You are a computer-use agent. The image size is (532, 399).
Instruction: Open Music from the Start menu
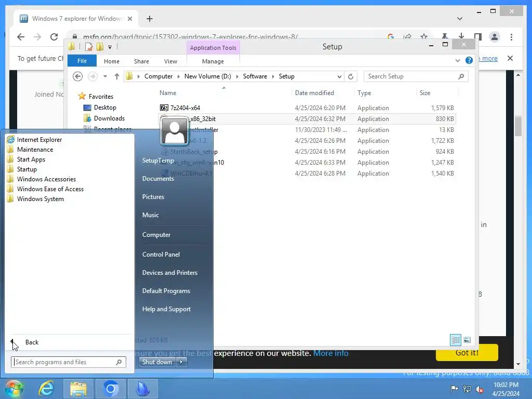(x=150, y=215)
